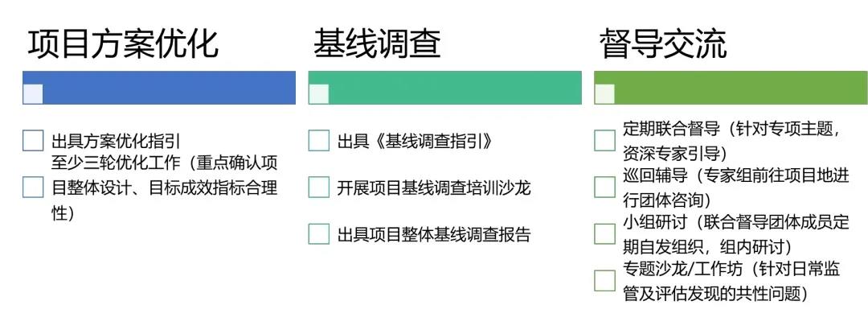The image size is (868, 330).
Task: Tick the 至少三轮优化工作 checkbox
Action: (33, 188)
